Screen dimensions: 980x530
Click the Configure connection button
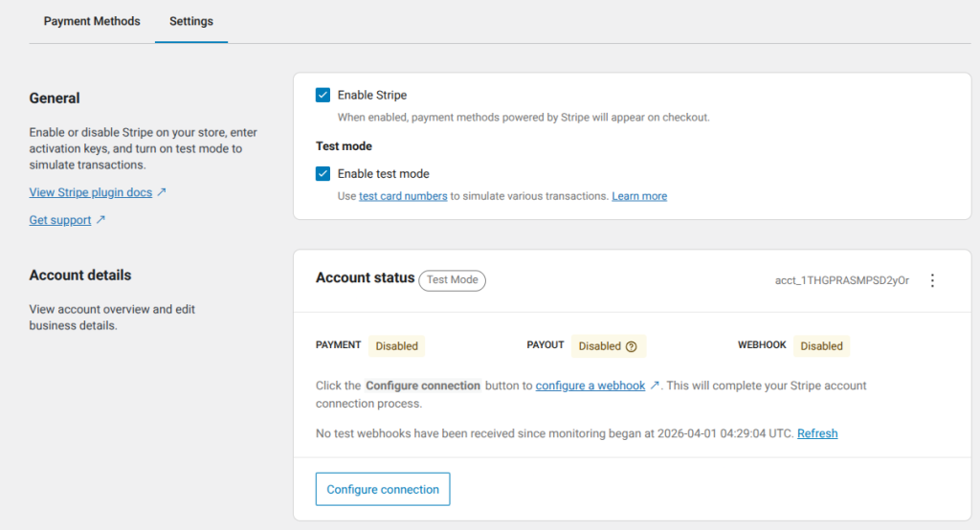click(x=383, y=490)
